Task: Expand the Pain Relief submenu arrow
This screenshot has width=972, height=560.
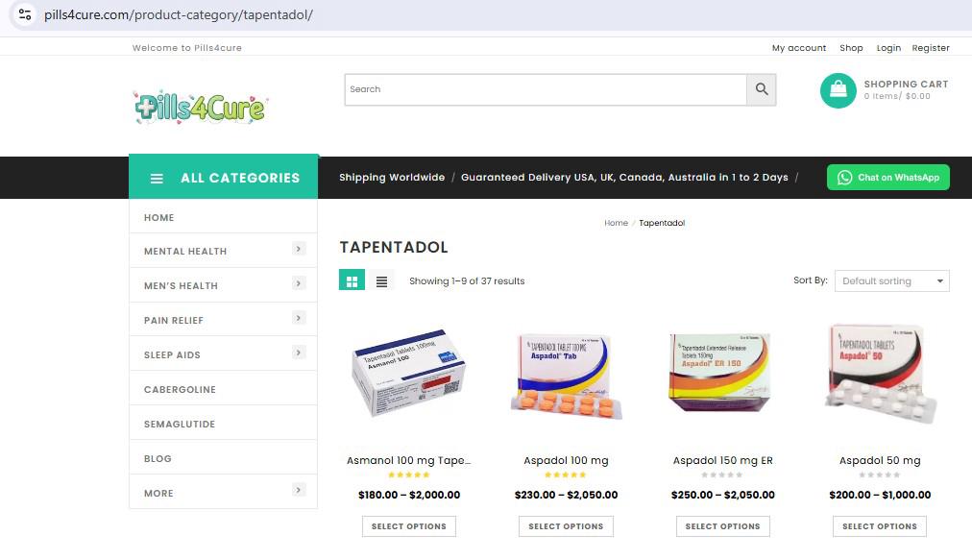Action: [299, 318]
